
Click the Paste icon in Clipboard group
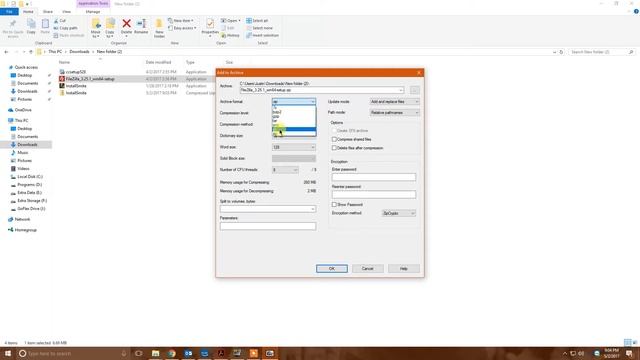(x=45, y=24)
